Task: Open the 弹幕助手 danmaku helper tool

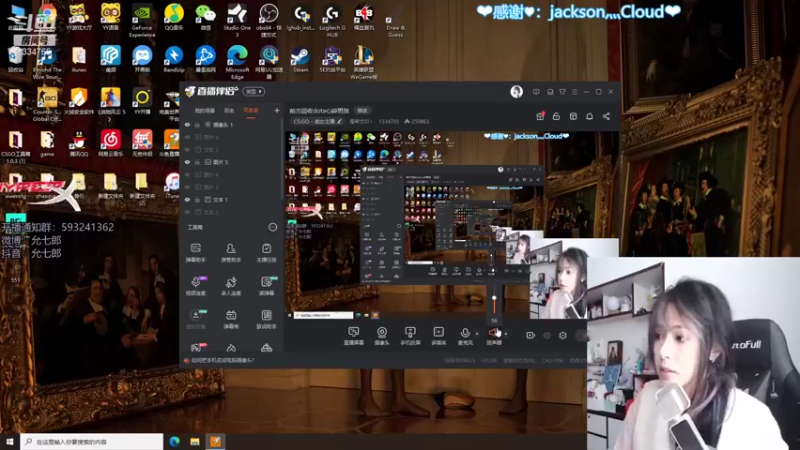Action: (195, 252)
